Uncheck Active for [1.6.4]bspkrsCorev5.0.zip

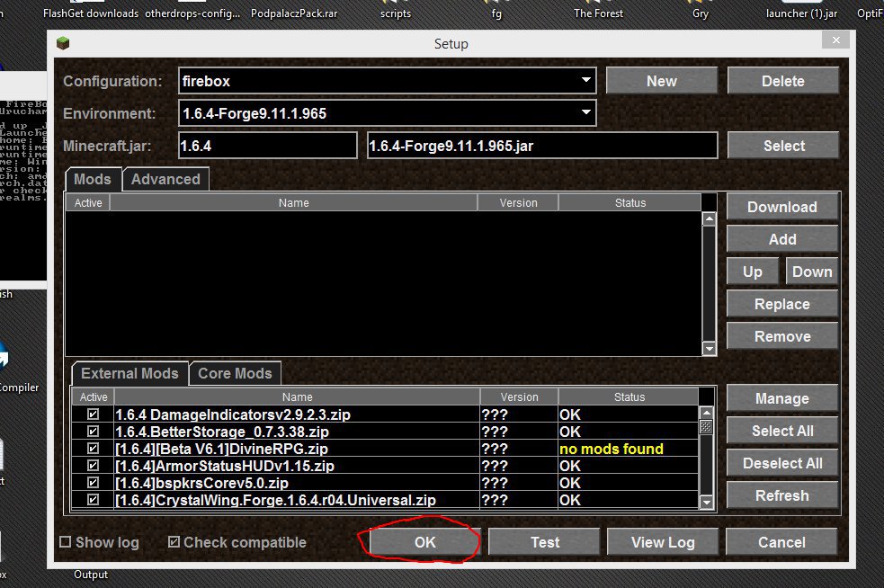(93, 483)
